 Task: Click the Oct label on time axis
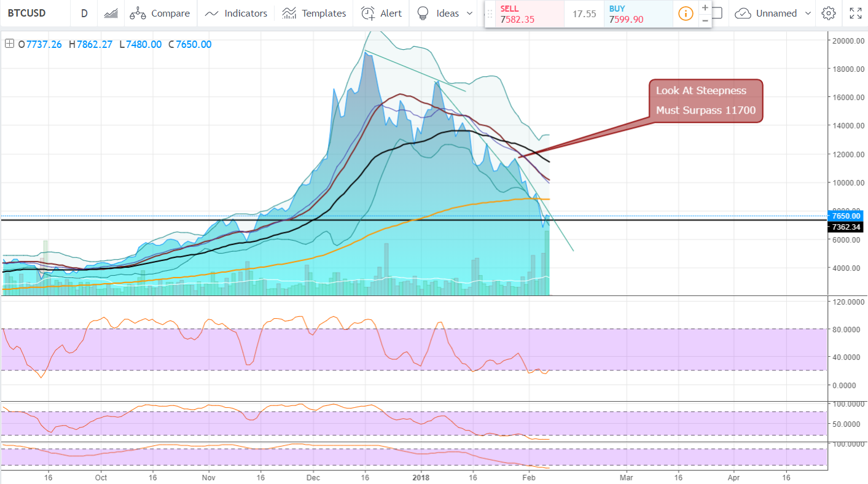pos(101,477)
